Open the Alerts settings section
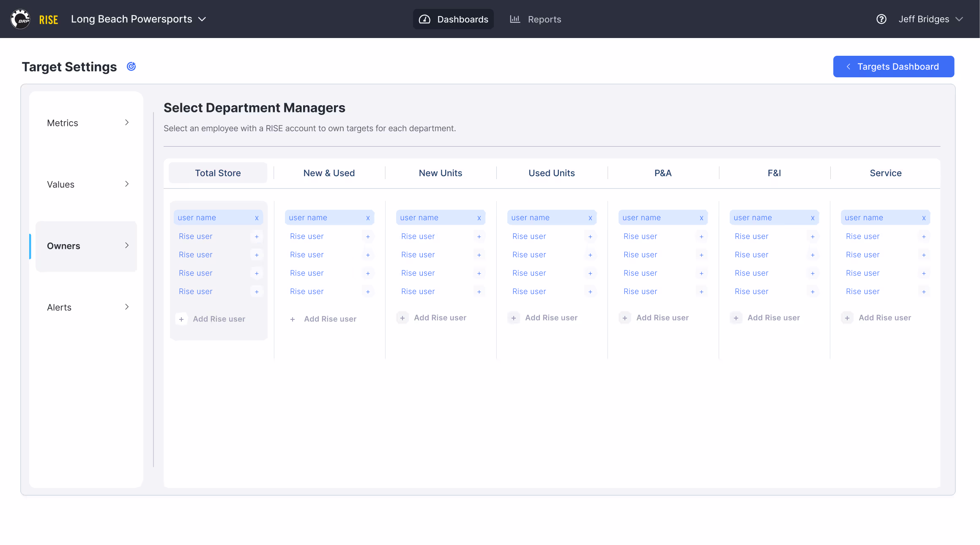 click(x=86, y=307)
